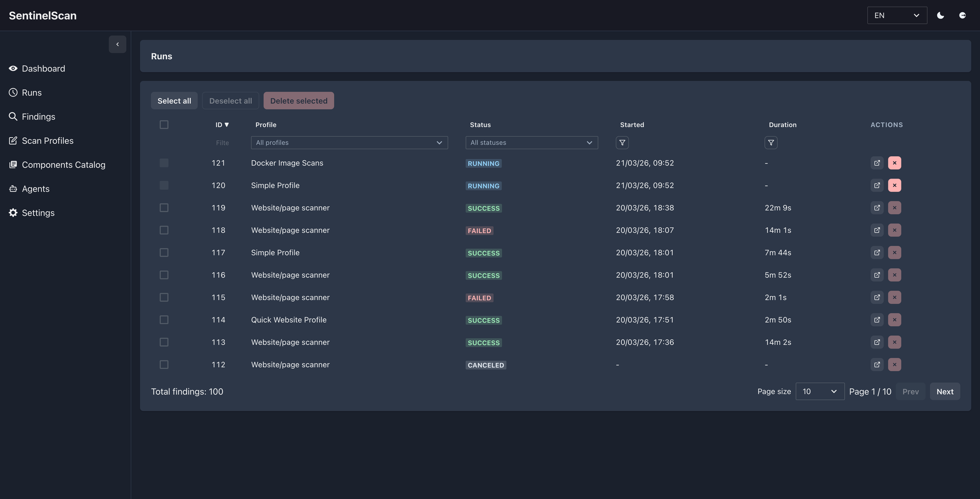Open details for run 121

[x=877, y=163]
